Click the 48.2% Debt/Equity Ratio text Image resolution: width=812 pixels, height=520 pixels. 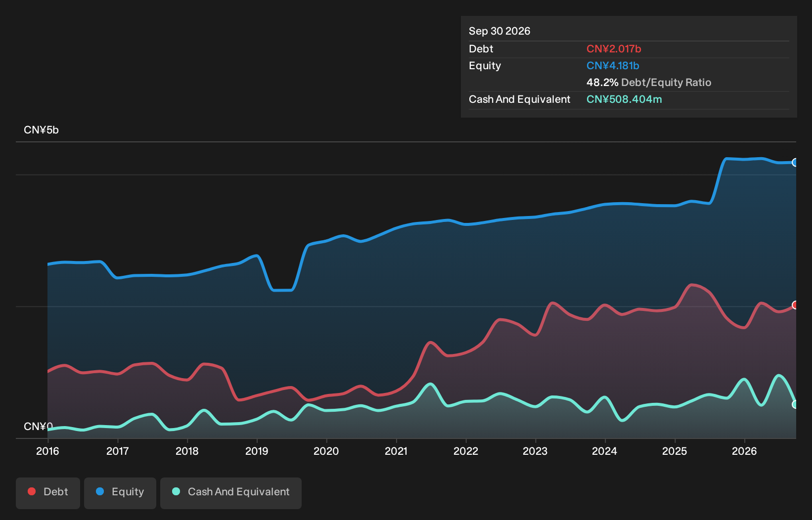649,83
